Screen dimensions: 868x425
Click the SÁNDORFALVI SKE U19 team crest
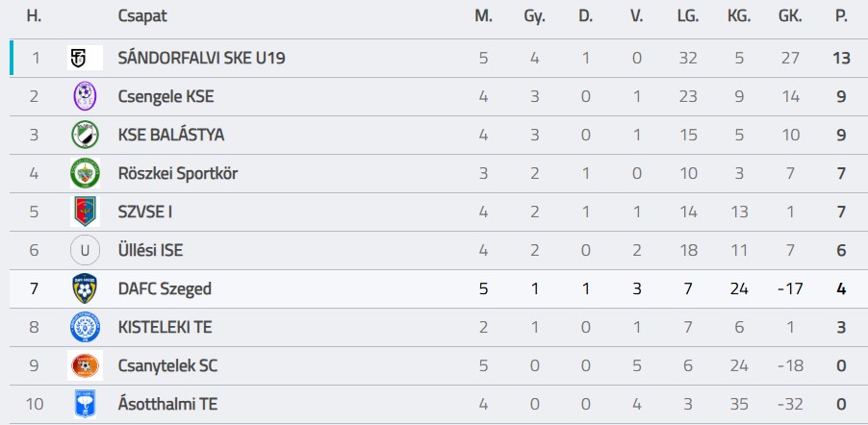coord(85,58)
